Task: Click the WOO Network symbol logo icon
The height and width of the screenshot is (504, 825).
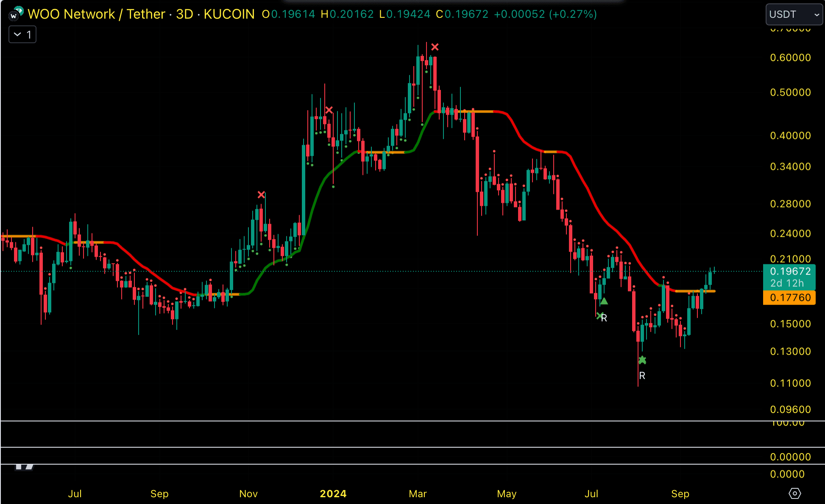Action: point(16,14)
